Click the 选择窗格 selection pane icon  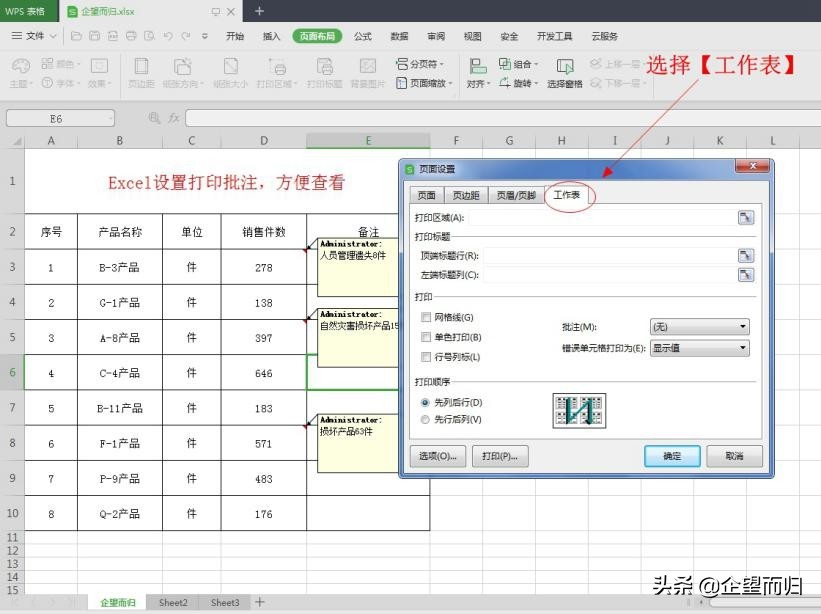click(x=565, y=72)
